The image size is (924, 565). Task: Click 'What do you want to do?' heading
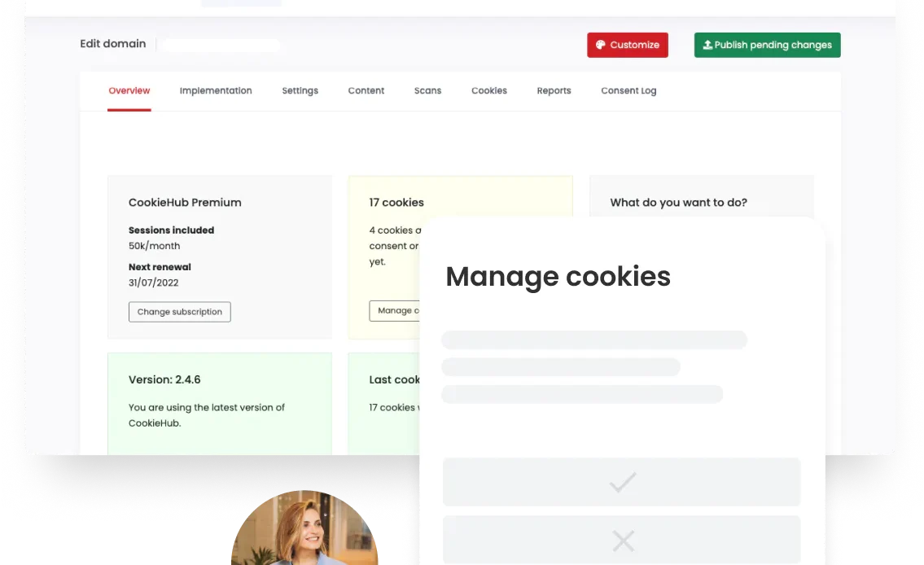pos(679,203)
